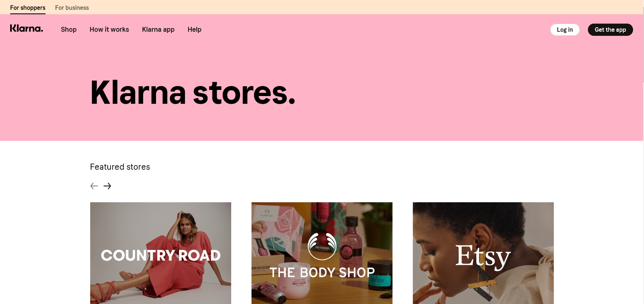Click the white Etsy wordmark logo

point(483,257)
